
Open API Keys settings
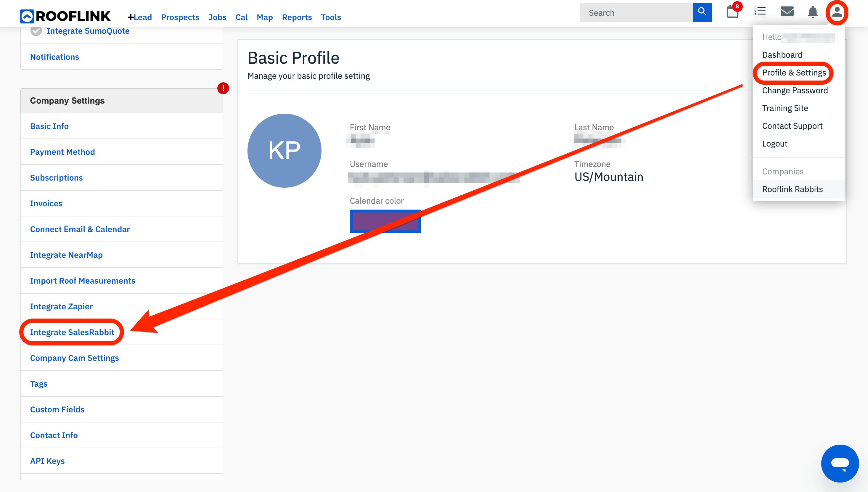47,461
